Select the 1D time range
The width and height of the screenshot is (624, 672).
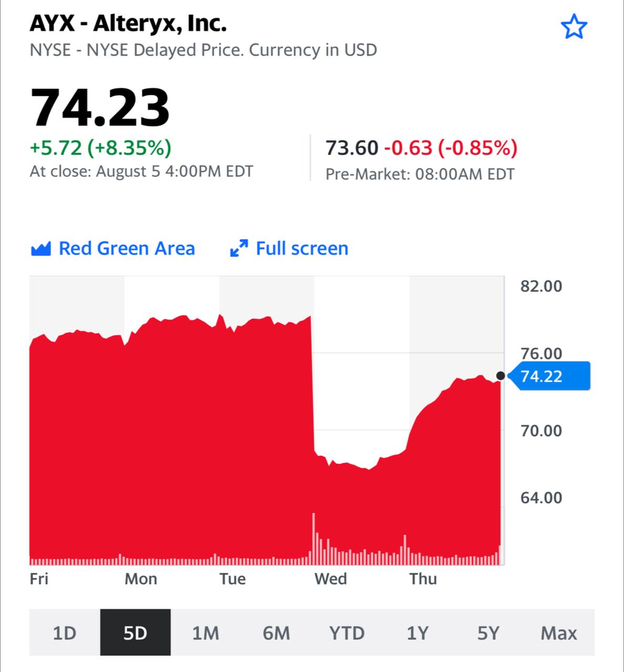pos(65,633)
